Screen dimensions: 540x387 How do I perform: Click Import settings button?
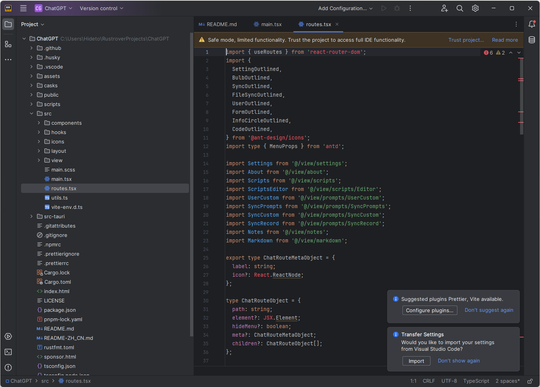point(416,361)
